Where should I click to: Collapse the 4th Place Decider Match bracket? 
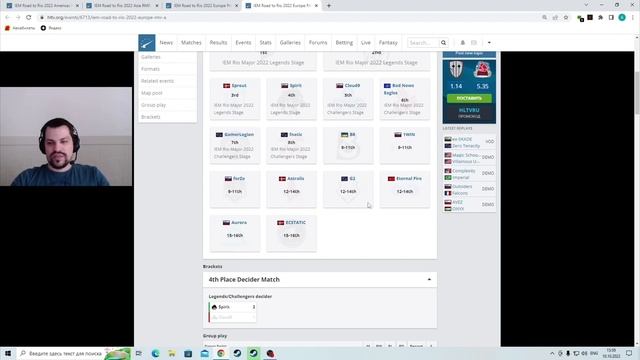(429, 279)
